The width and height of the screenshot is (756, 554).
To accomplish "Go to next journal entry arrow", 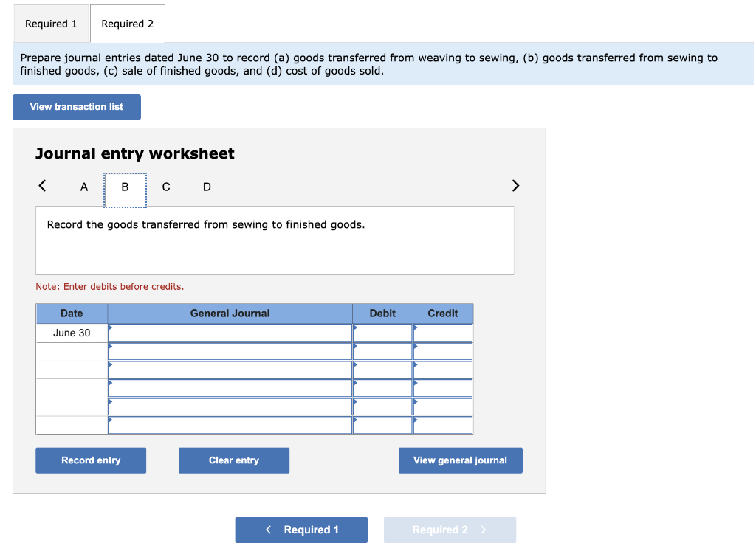I will [x=515, y=186].
